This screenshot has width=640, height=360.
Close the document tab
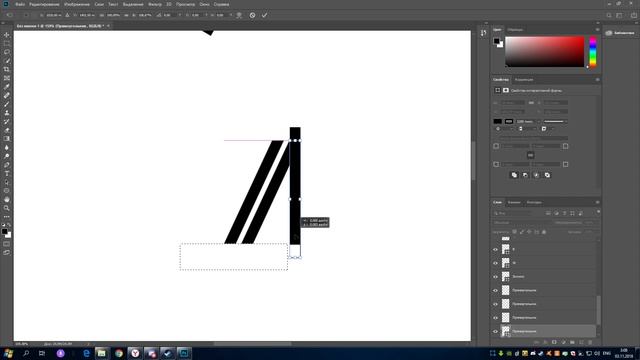coord(109,26)
